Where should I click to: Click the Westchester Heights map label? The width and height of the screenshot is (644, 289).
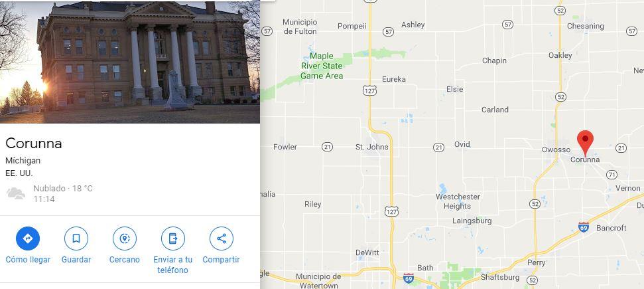coord(458,201)
